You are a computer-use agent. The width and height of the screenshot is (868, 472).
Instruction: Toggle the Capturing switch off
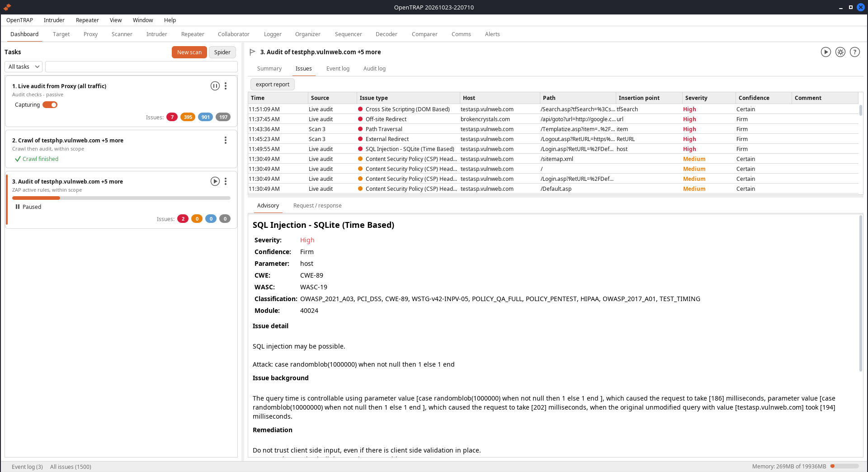(50, 105)
